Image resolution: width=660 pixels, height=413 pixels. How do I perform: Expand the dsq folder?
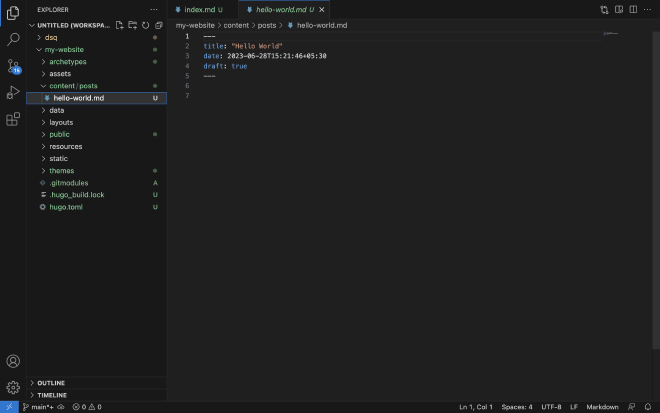96,37
